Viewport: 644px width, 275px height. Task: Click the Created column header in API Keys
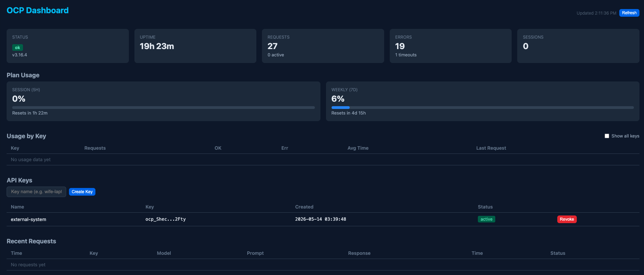point(304,207)
